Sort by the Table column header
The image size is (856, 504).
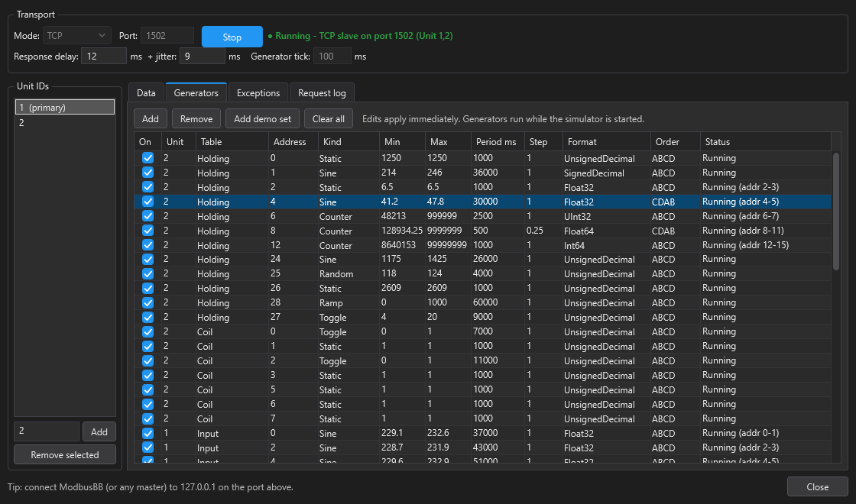(232, 142)
